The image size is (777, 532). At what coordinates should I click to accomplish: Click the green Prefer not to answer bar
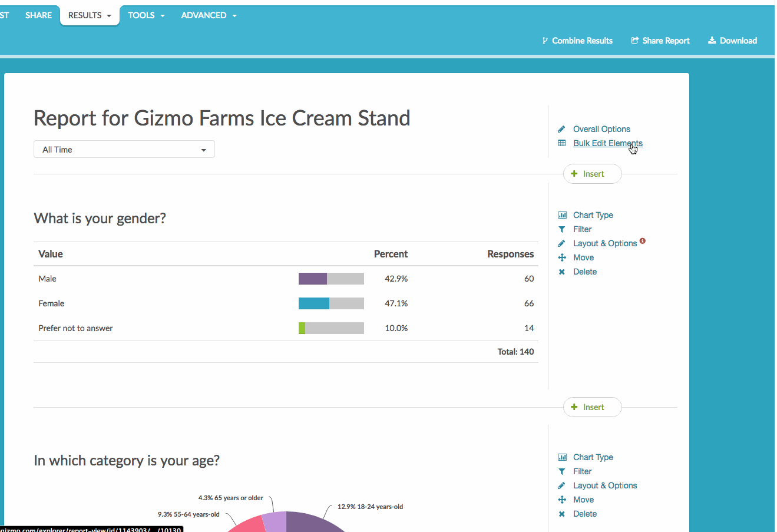pyautogui.click(x=302, y=328)
